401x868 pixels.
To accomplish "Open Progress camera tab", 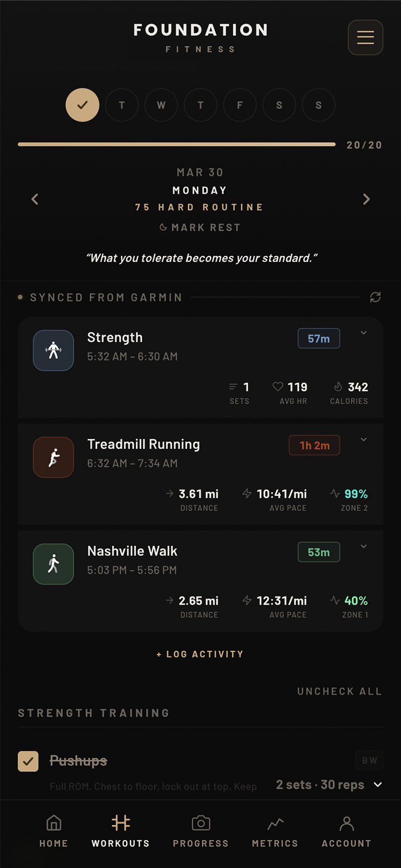I will (200, 831).
